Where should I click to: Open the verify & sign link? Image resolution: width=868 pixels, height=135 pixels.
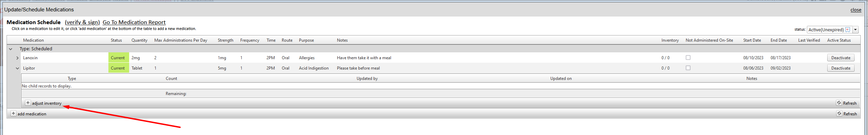tap(82, 22)
